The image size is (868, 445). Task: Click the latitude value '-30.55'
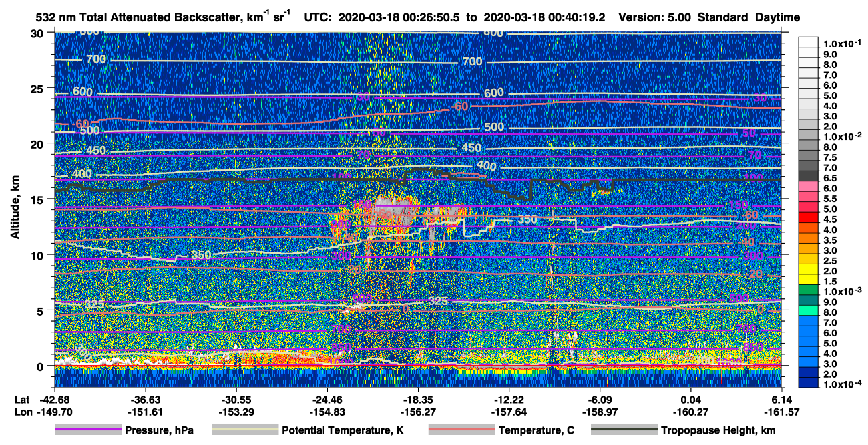(x=236, y=400)
